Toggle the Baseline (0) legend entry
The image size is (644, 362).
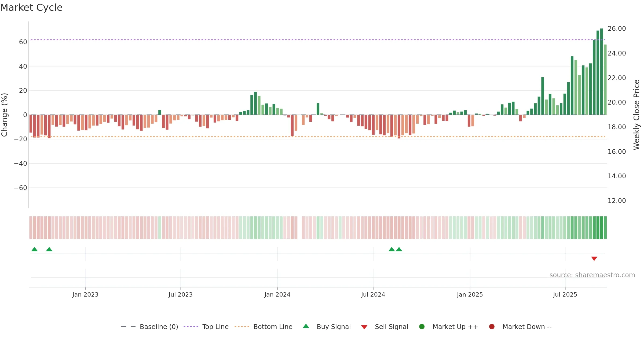(x=149, y=327)
